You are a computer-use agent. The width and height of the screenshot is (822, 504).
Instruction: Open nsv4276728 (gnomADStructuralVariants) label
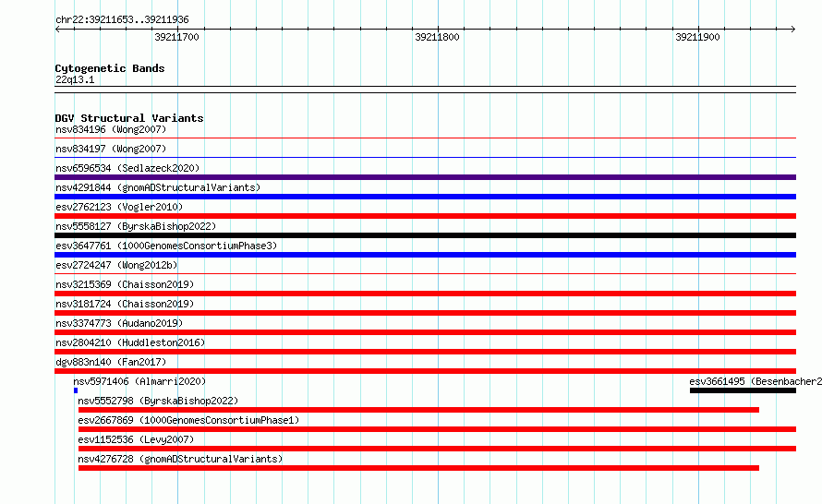(x=180, y=459)
